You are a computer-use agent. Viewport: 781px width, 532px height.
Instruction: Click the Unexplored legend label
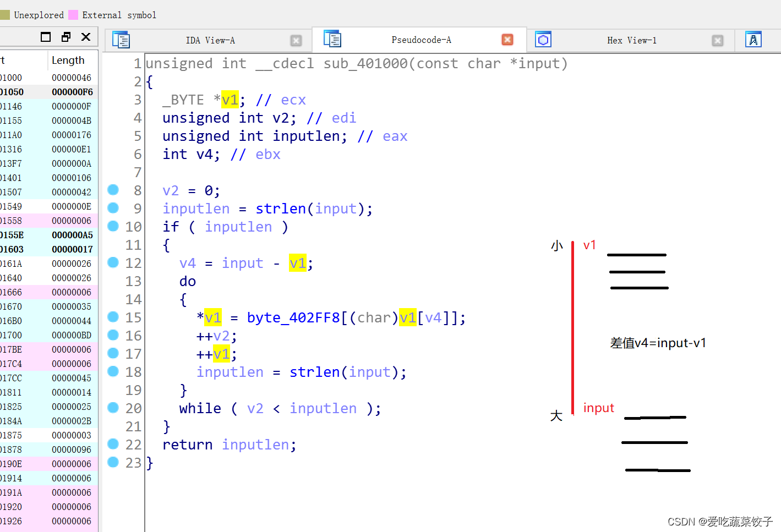(x=39, y=15)
